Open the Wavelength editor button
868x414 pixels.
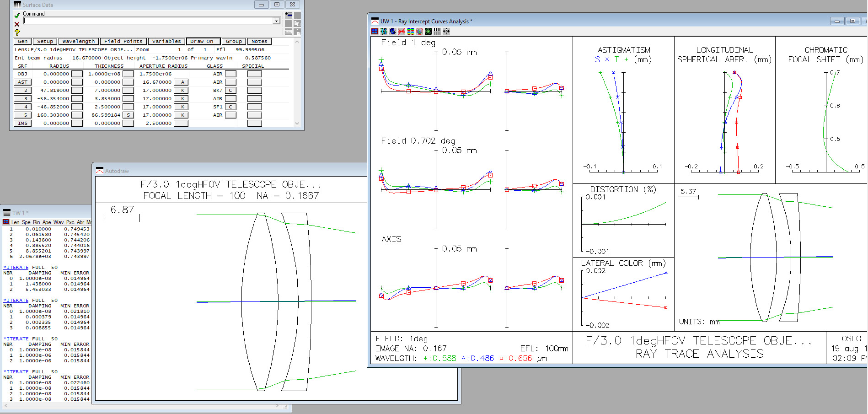pos(79,41)
